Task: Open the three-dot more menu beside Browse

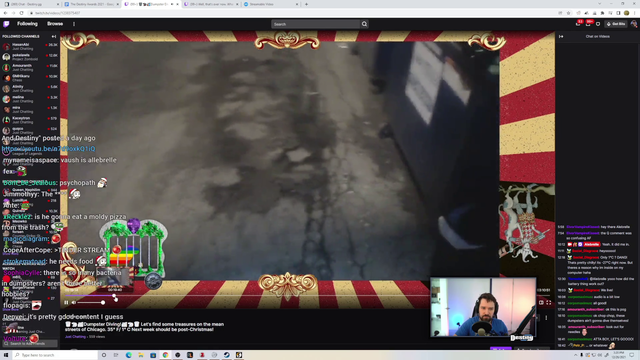Action: click(x=74, y=24)
